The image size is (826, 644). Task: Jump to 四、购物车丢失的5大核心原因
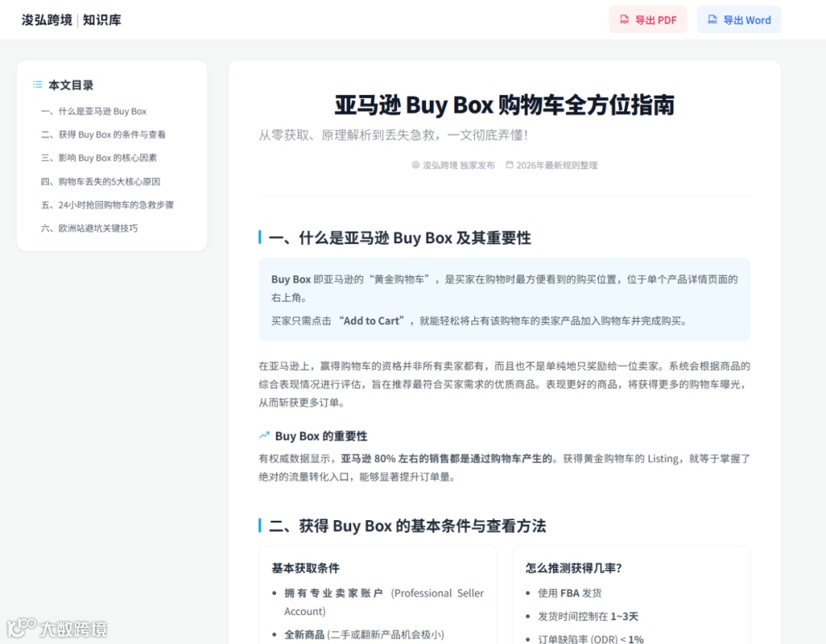[x=101, y=181]
